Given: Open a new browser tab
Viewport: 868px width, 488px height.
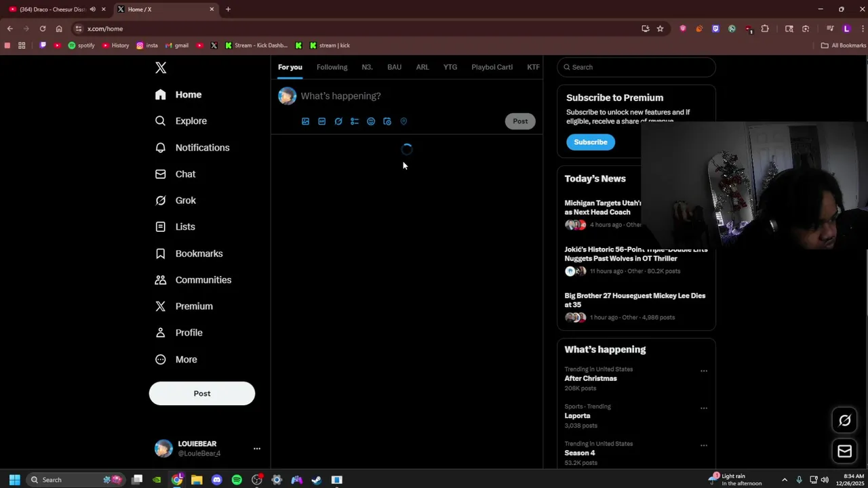Looking at the screenshot, I should pos(228,9).
